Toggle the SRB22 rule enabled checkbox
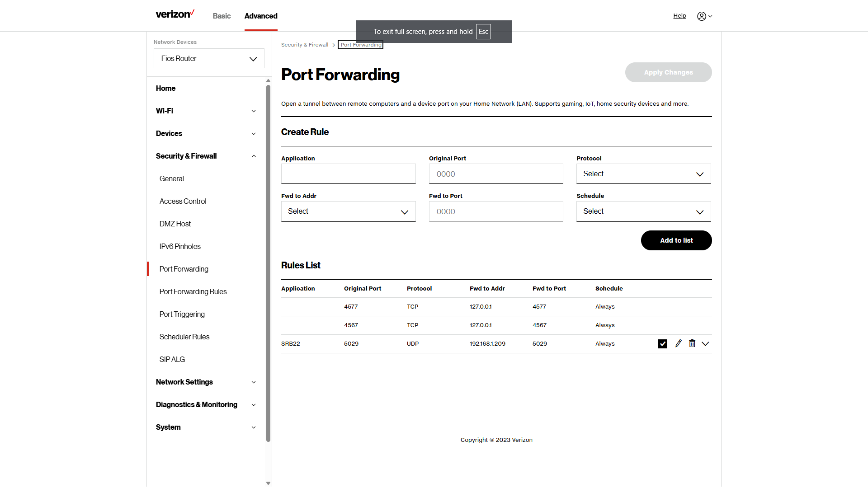The image size is (868, 488). tap(663, 344)
